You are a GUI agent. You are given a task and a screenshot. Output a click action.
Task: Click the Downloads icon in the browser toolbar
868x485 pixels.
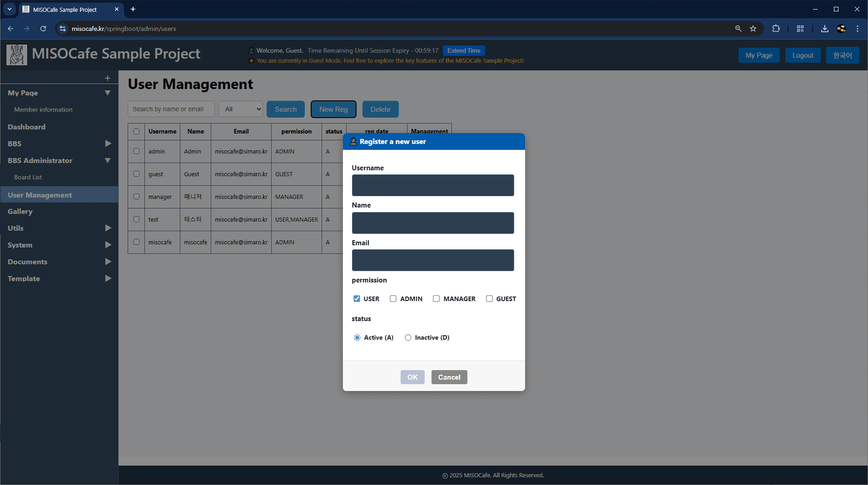click(823, 29)
